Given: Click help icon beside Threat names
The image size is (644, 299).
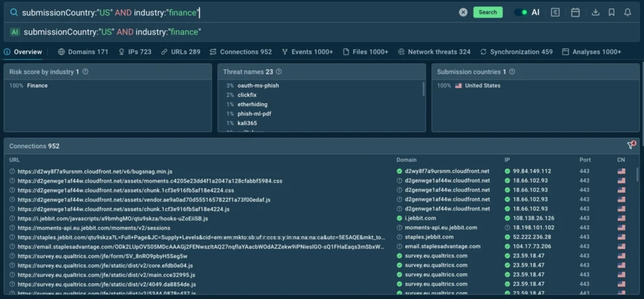Looking at the screenshot, I should click(279, 72).
